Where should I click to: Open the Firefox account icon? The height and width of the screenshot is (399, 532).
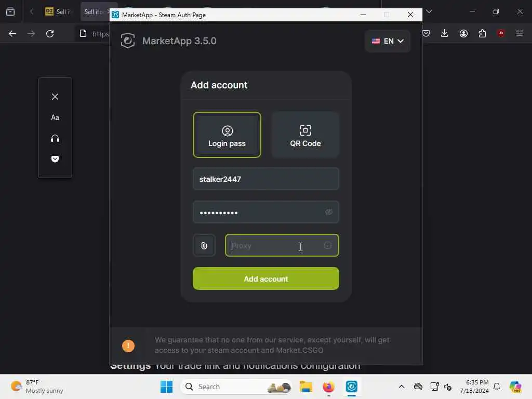(x=463, y=33)
